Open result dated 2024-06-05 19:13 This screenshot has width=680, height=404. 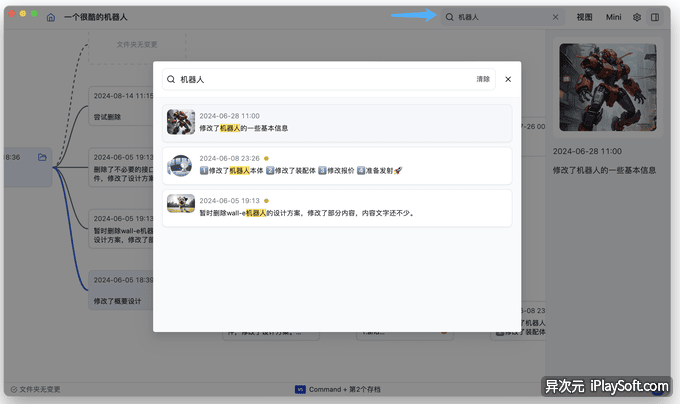click(x=337, y=208)
